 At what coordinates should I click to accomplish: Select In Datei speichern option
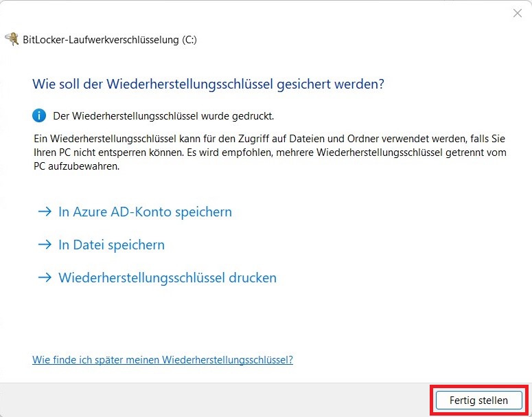tap(111, 245)
